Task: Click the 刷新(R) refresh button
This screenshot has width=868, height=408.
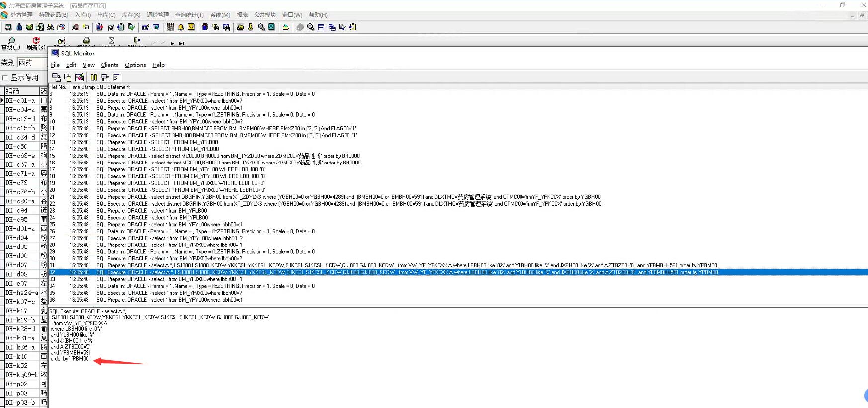Action: pos(36,44)
